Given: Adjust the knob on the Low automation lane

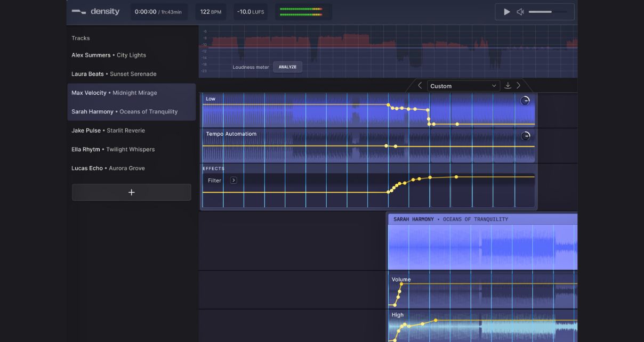Looking at the screenshot, I should tap(525, 100).
